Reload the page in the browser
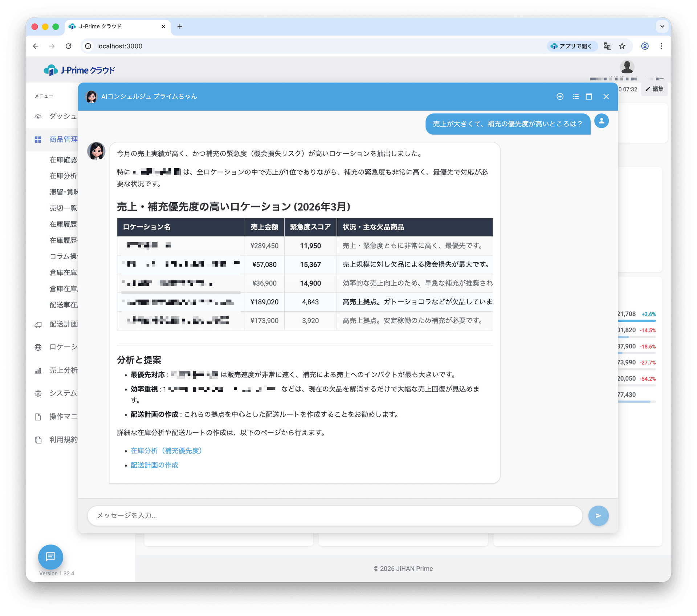697x616 pixels. click(69, 46)
